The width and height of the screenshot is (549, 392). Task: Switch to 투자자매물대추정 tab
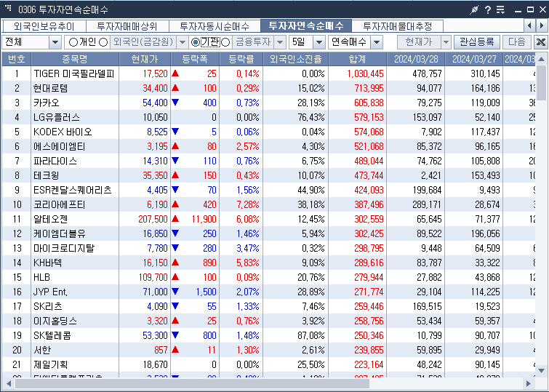[398, 26]
